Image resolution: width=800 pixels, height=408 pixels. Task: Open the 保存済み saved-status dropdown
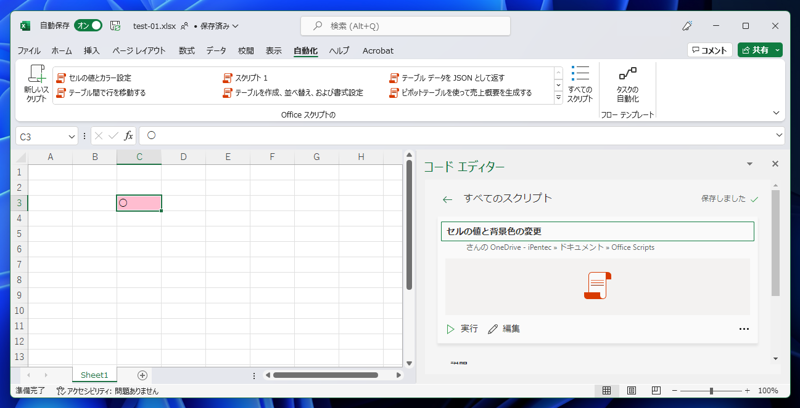(x=219, y=26)
